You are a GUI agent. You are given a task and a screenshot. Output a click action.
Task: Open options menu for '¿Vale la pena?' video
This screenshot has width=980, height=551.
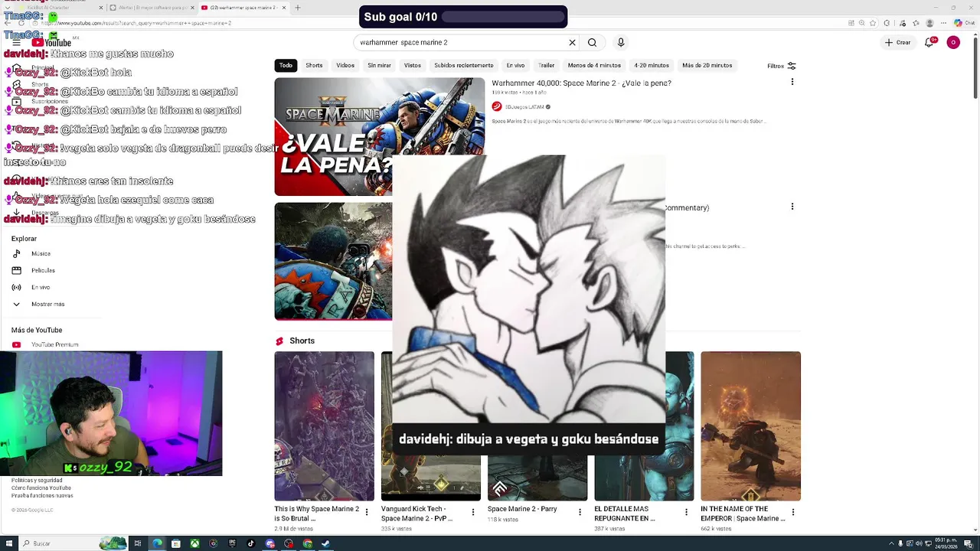point(792,82)
